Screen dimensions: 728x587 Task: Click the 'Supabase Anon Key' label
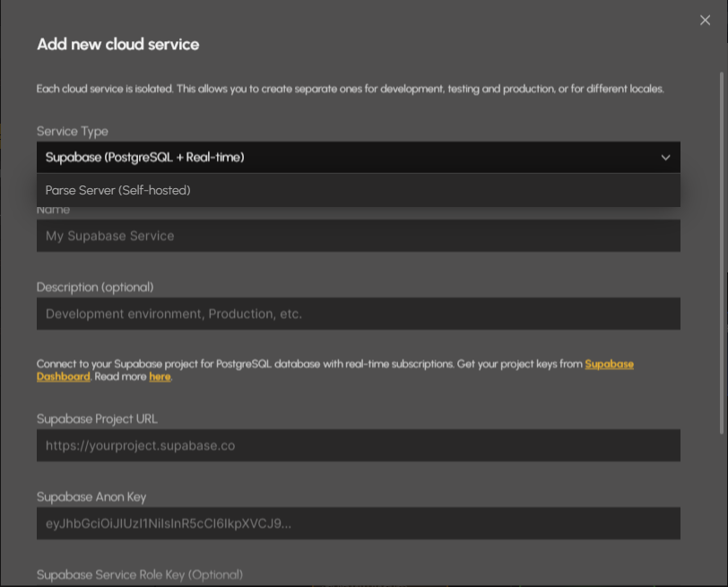tap(91, 497)
